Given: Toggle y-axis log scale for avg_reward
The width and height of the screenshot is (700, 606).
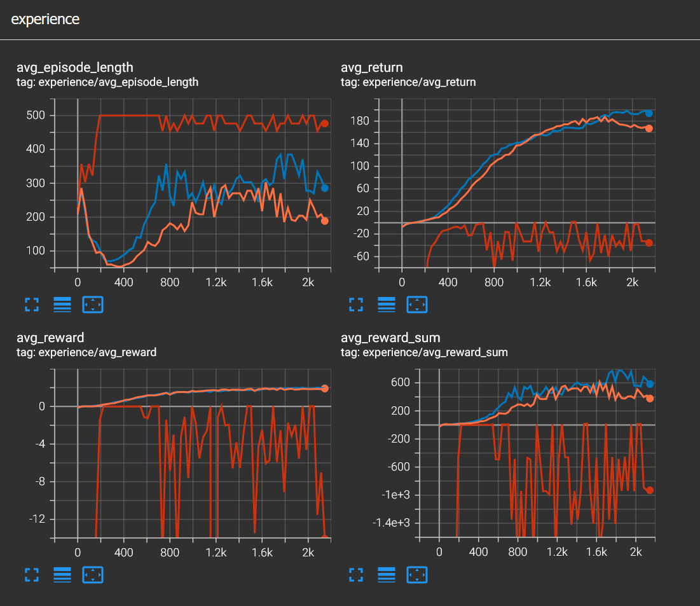Looking at the screenshot, I should tap(62, 575).
